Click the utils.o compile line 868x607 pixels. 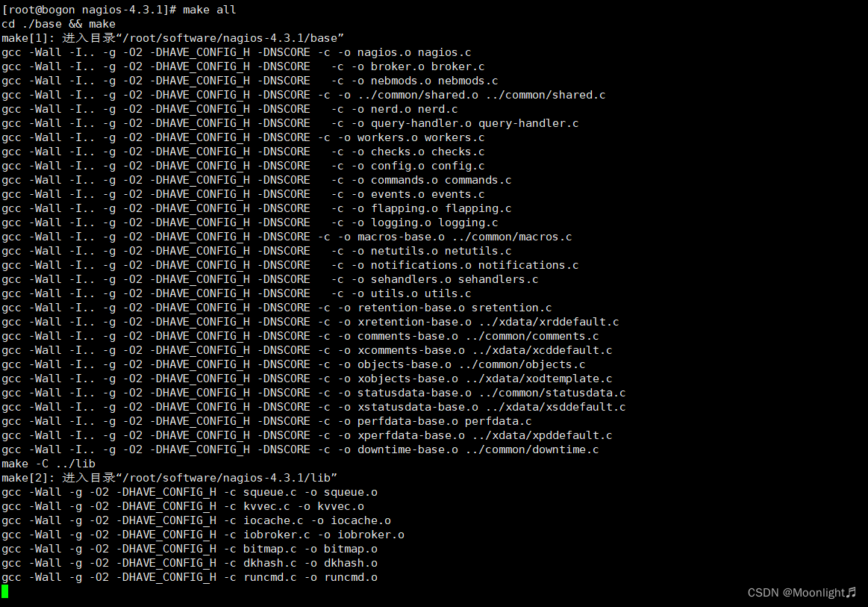(237, 293)
